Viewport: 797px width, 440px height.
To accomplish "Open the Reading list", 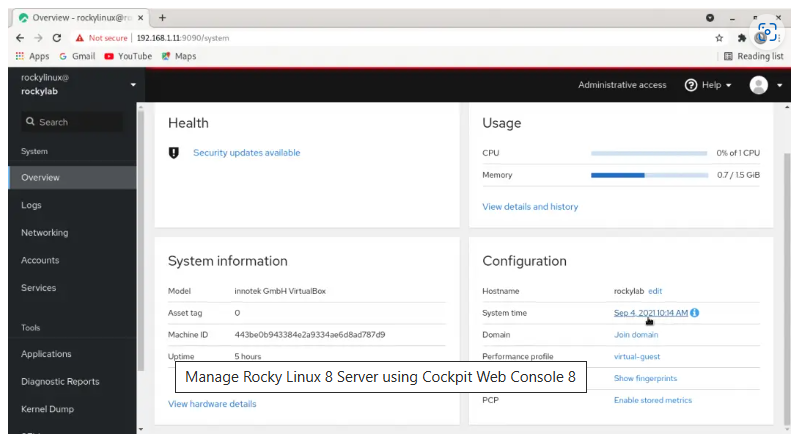I will pos(754,56).
